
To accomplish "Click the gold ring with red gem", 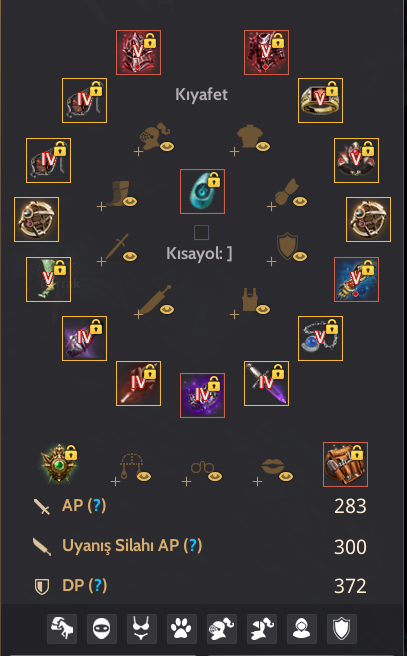I will tap(320, 100).
